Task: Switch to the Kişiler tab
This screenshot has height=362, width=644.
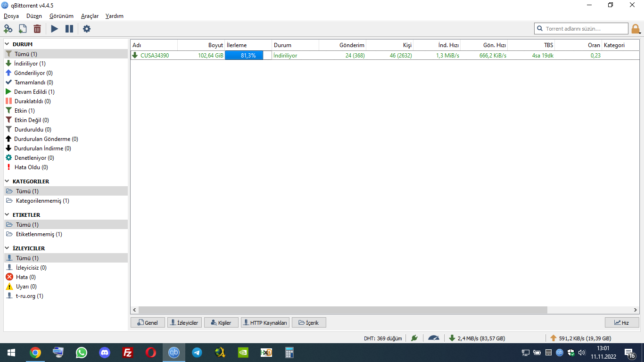Action: [x=221, y=323]
